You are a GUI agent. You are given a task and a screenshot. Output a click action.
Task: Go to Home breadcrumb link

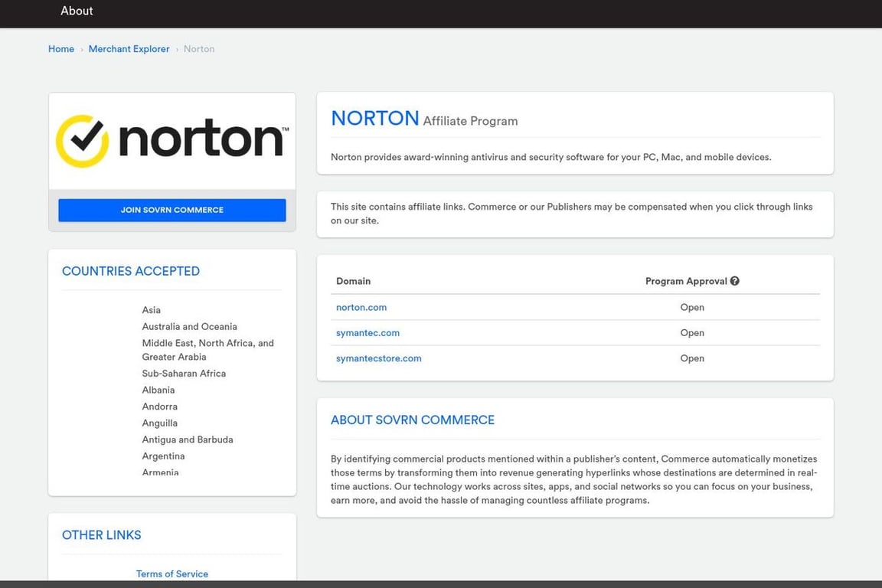(x=61, y=49)
